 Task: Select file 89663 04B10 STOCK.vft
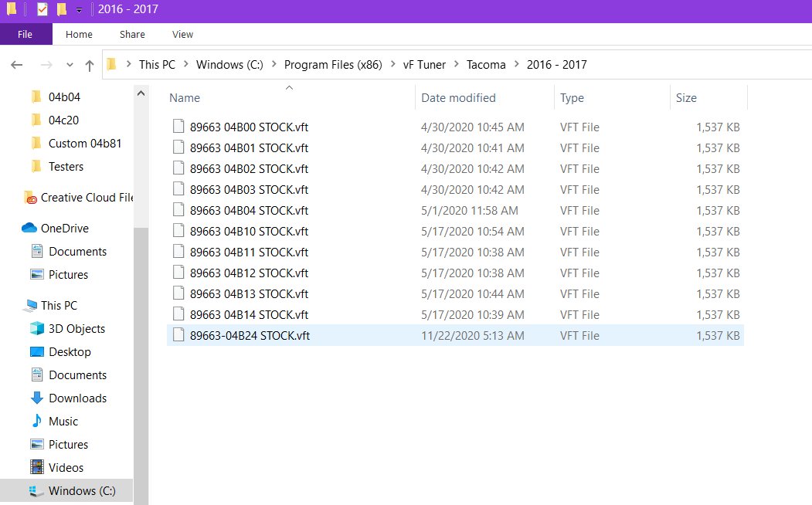(249, 232)
